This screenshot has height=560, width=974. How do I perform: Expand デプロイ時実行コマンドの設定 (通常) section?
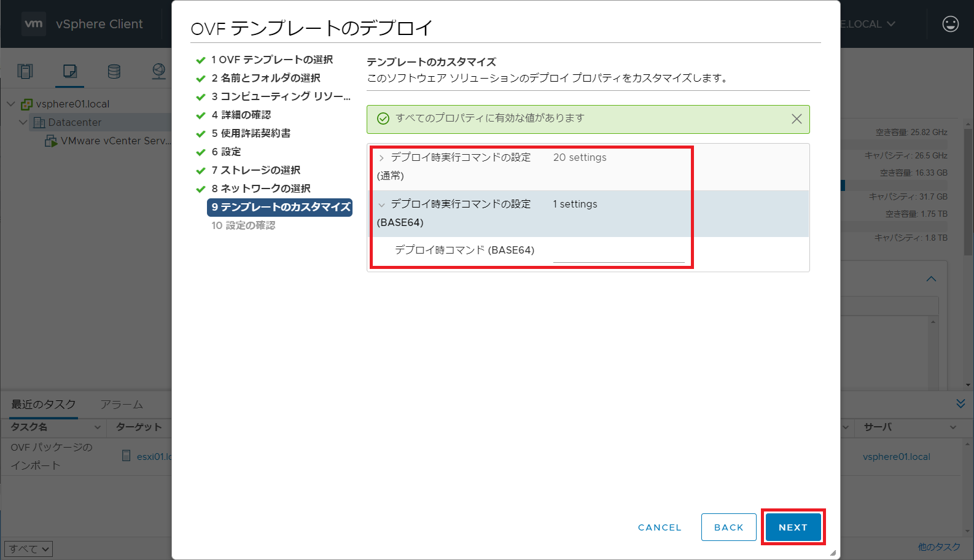[x=381, y=158]
